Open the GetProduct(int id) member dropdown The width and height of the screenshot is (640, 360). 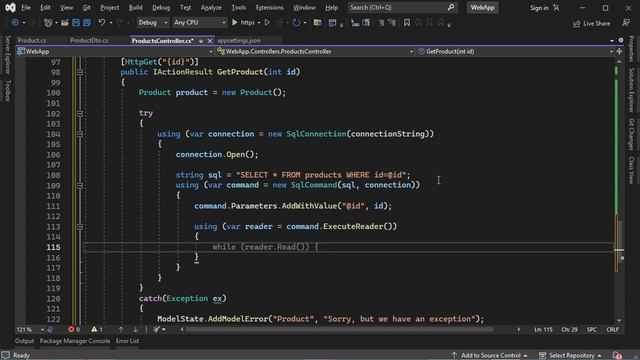515,51
